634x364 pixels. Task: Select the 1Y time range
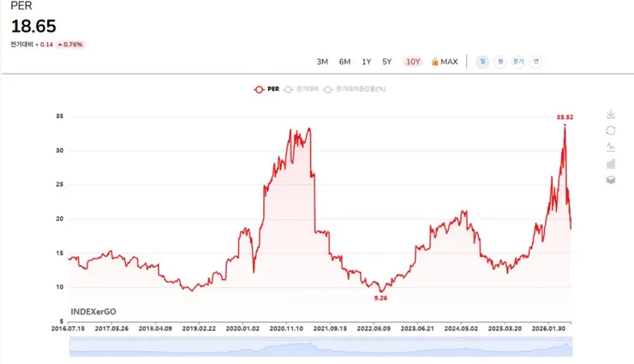tap(367, 62)
